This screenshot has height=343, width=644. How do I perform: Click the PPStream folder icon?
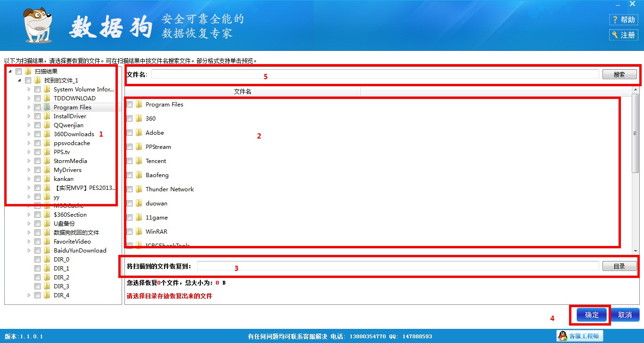[139, 147]
